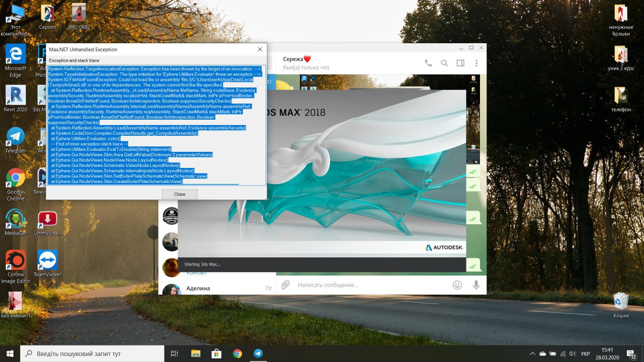
Task: Click inside the exception stack trace text box
Action: tap(156, 125)
